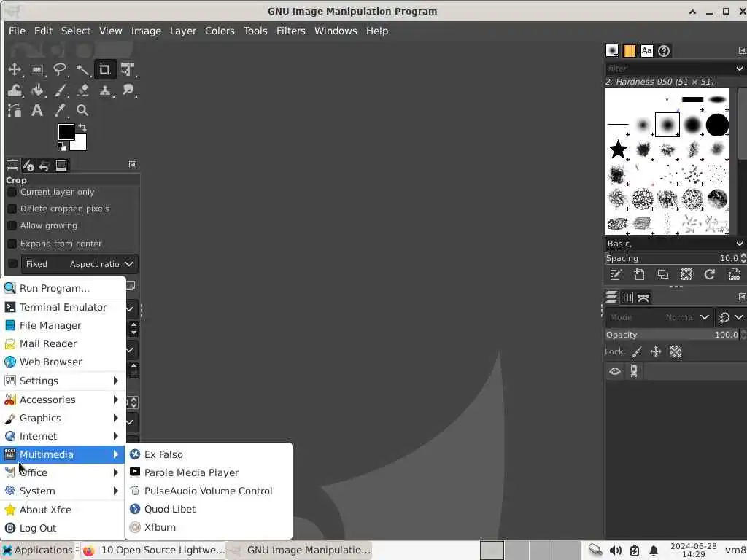This screenshot has height=560, width=747.
Task: Open About Xfce
Action: click(x=63, y=510)
